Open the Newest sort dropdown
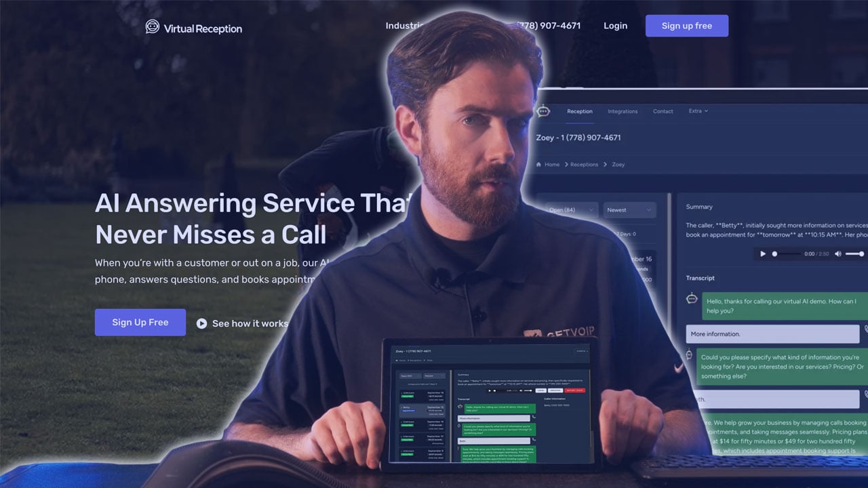 click(x=630, y=210)
